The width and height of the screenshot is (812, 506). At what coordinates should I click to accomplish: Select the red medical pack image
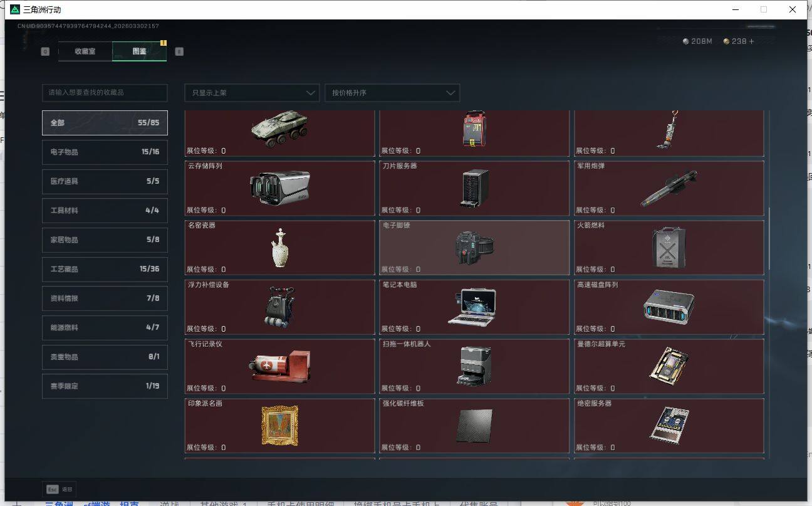(474, 129)
